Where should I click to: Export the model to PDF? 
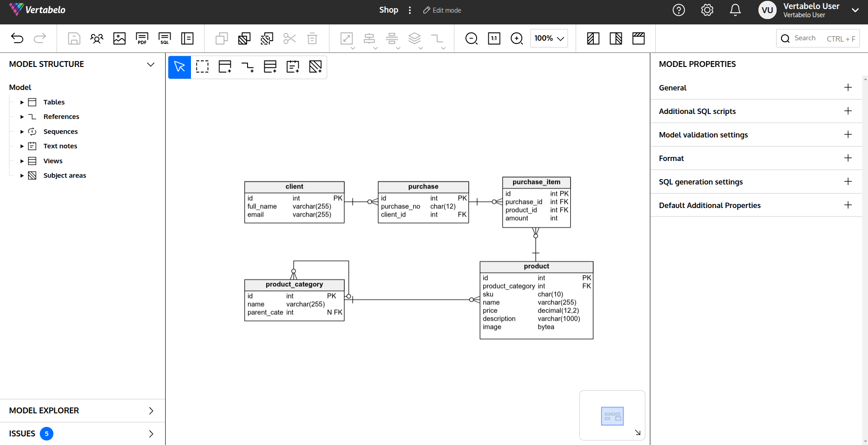click(x=142, y=38)
